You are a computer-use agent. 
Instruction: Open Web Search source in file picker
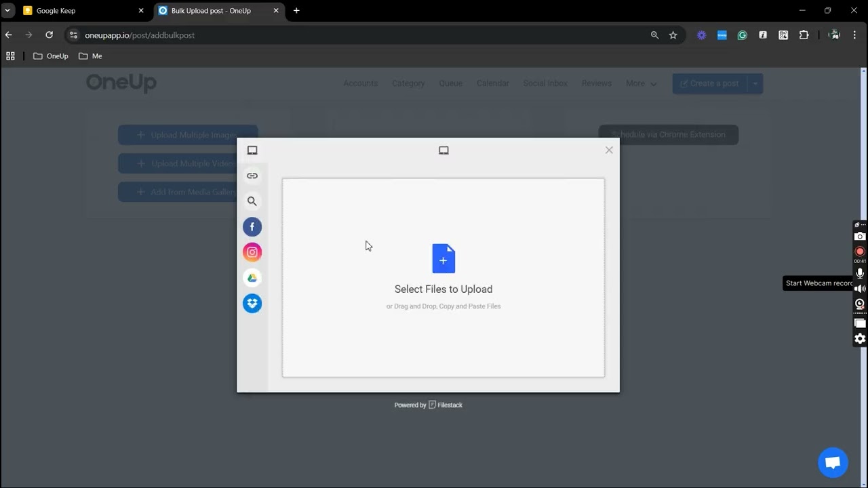pyautogui.click(x=252, y=201)
